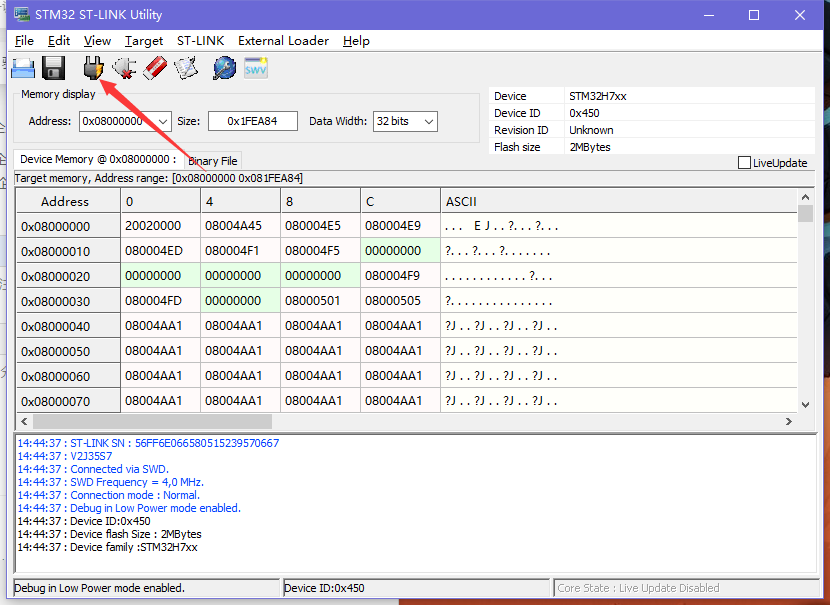Click log line Connected via SWD
Screen dimensions: 830x605
93,469
